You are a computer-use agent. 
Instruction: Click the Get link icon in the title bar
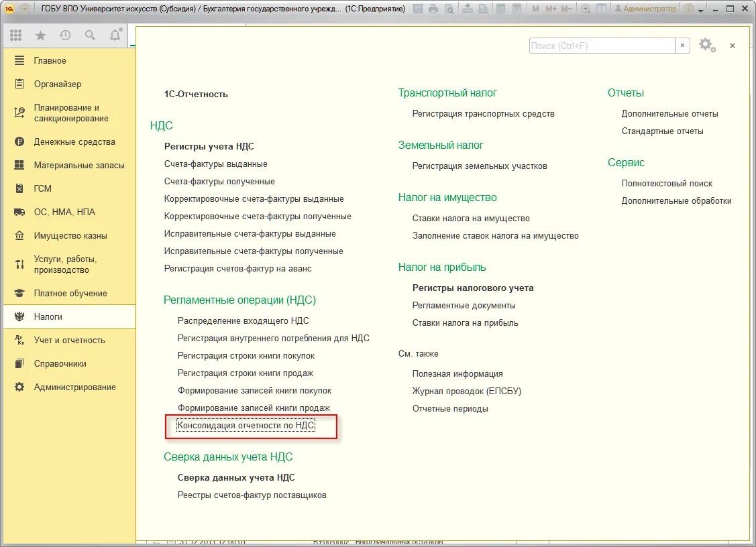pos(467,9)
